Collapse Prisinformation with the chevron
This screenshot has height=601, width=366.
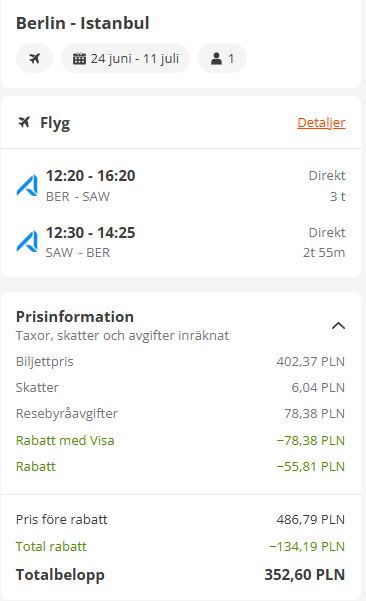[338, 326]
